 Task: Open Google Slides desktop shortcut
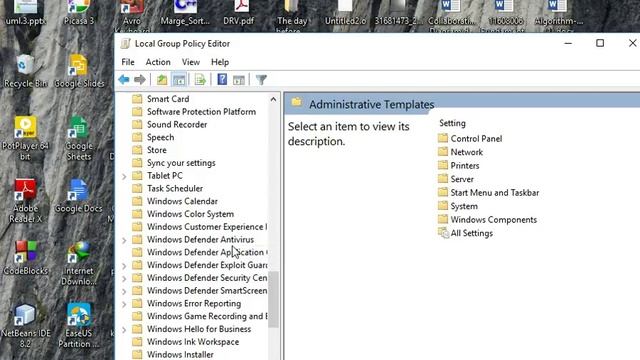point(79,71)
